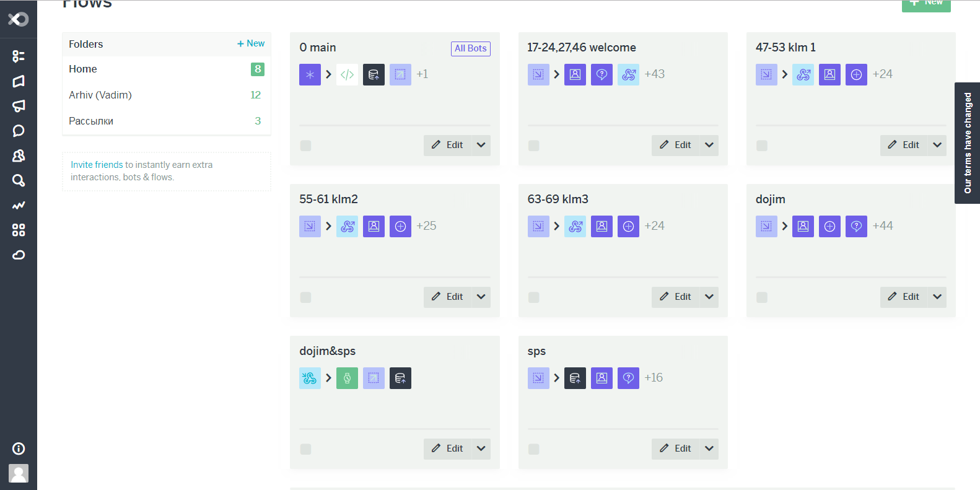Open the analytics trend-line sidebar icon
Viewport: 980px width, 490px height.
(19, 205)
